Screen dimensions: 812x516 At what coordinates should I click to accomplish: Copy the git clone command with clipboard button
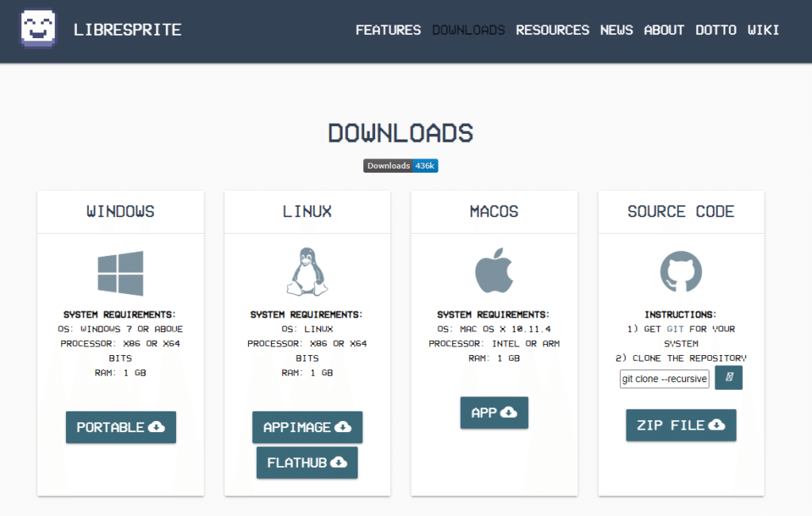(x=728, y=377)
